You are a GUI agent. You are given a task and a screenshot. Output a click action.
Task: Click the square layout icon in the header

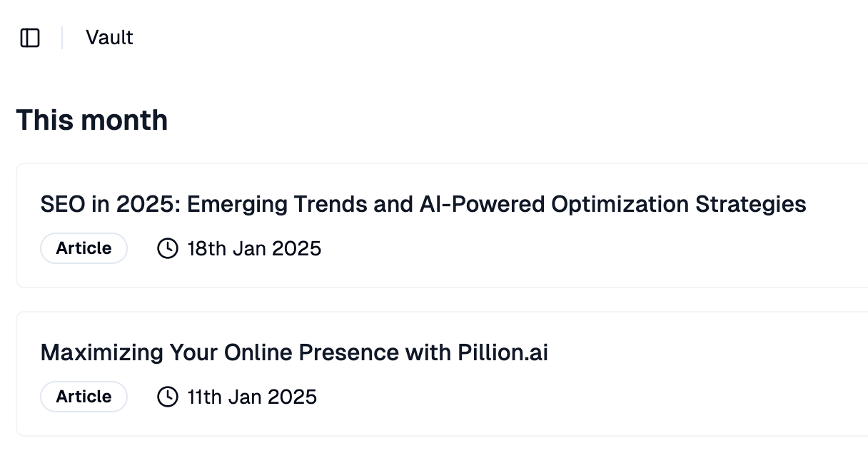[x=30, y=38]
